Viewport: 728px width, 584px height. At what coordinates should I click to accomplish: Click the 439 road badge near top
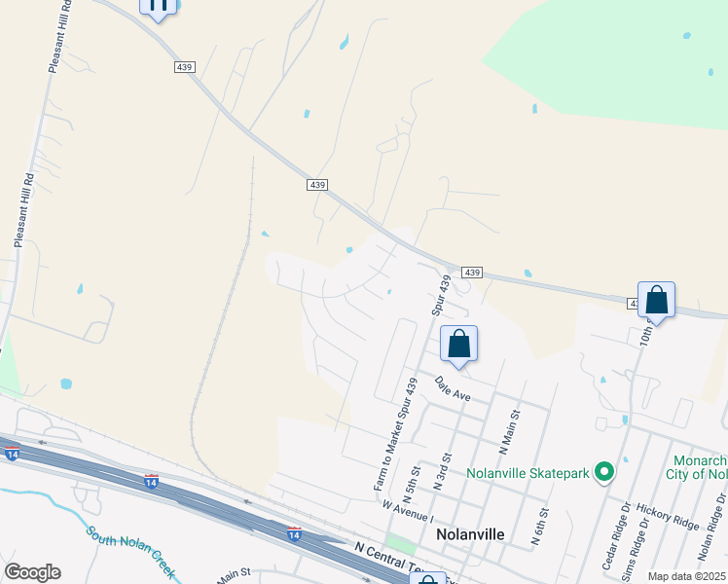[185, 67]
